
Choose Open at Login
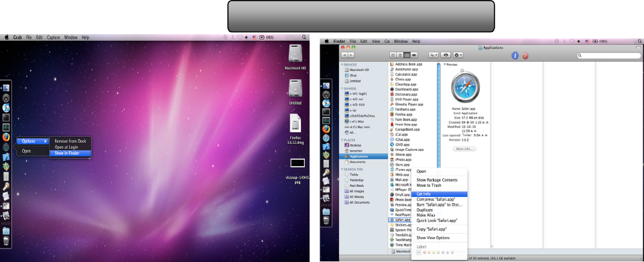[x=70, y=147]
